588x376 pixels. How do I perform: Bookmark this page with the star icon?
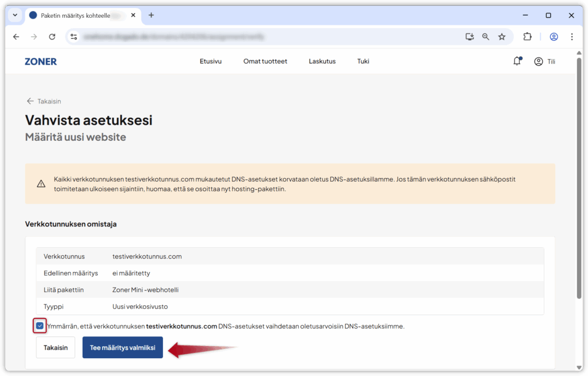click(502, 37)
